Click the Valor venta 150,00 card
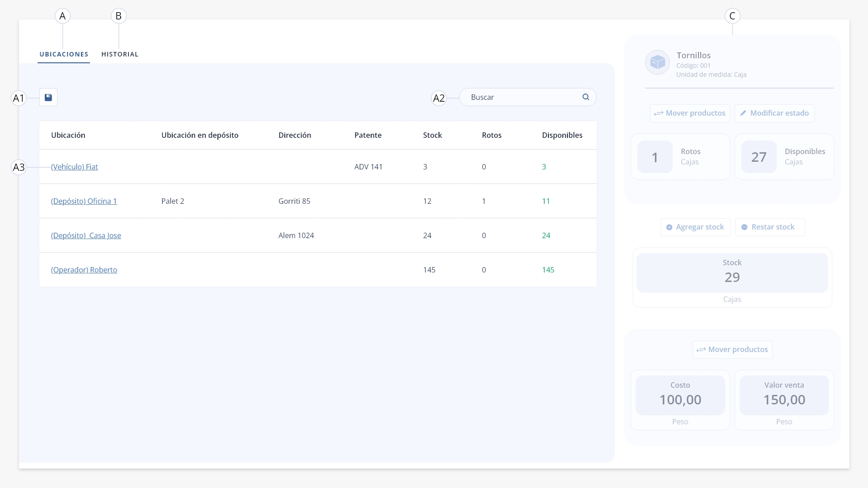Viewport: 868px width, 488px height. click(784, 400)
